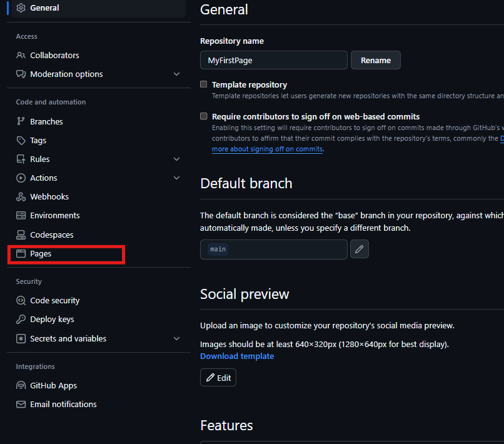Open the Download template link
Image resolution: width=504 pixels, height=444 pixels.
237,356
